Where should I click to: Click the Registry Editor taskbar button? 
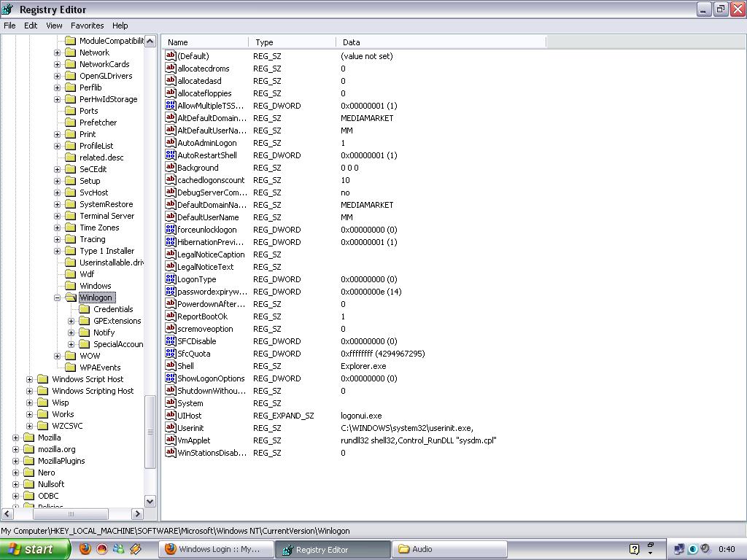[333, 549]
